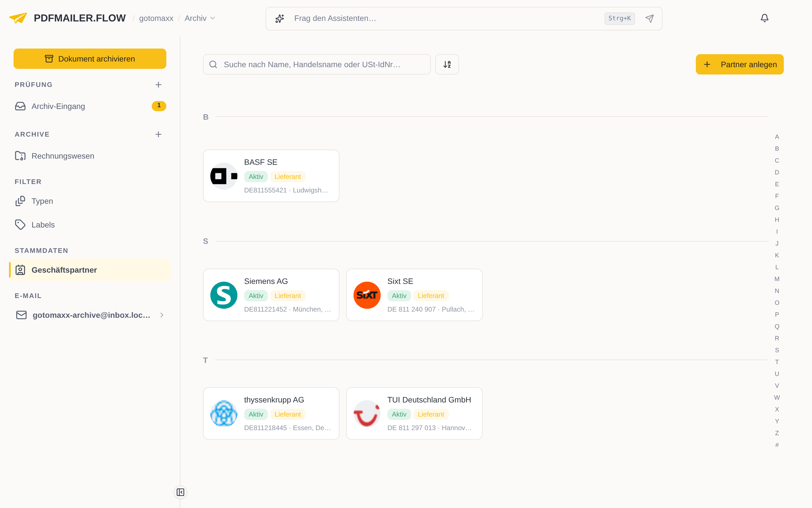Click the TUI Deutschland GmbH logo
Screen dimensions: 812x508
coord(367,413)
